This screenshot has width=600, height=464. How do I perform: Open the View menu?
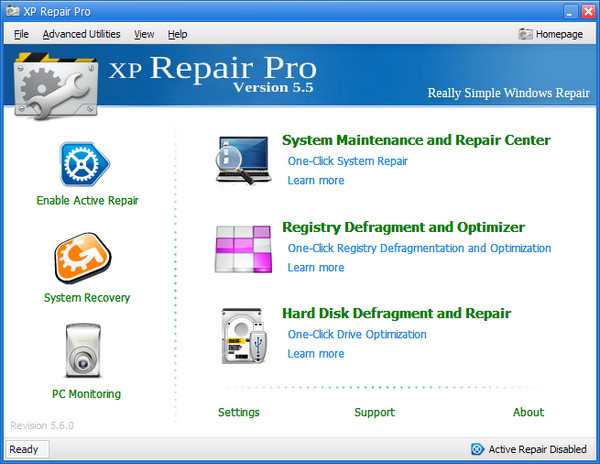144,34
